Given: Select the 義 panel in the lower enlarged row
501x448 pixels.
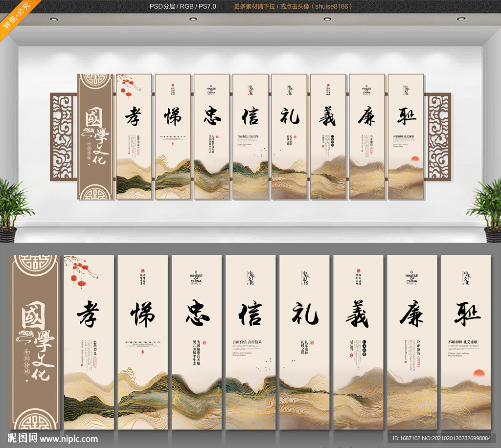Looking at the screenshot, I should tap(358, 342).
